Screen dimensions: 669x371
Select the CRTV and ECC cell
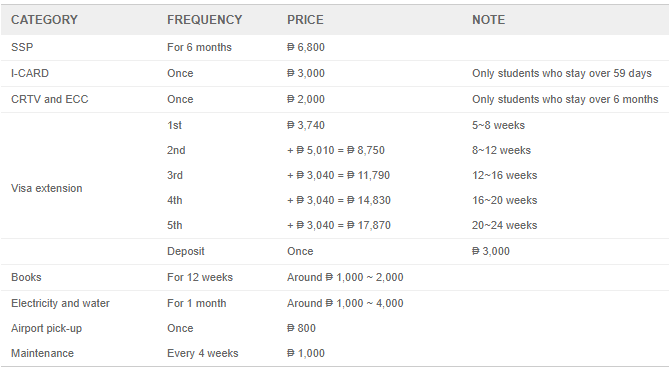[x=49, y=99]
